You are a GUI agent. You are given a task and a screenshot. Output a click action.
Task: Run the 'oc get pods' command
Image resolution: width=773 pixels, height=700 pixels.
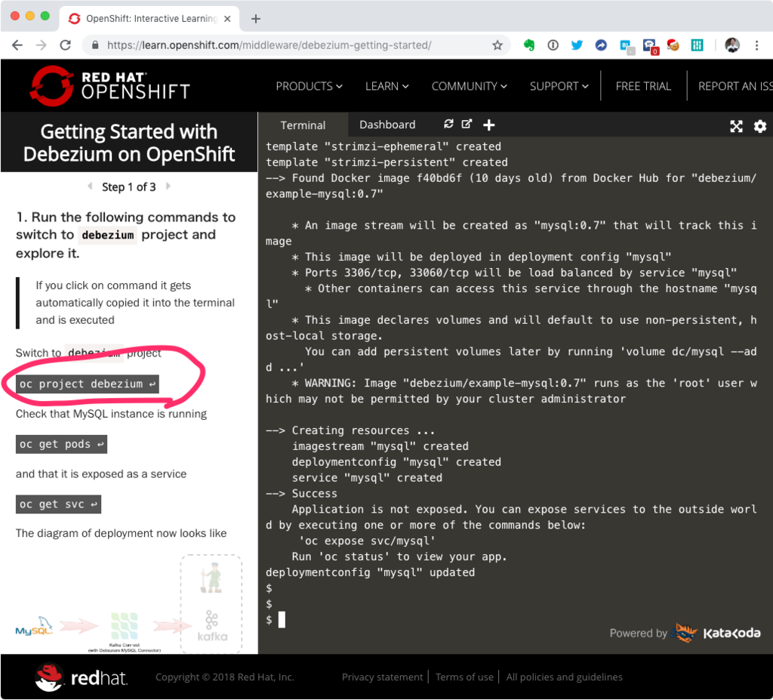pyautogui.click(x=61, y=444)
